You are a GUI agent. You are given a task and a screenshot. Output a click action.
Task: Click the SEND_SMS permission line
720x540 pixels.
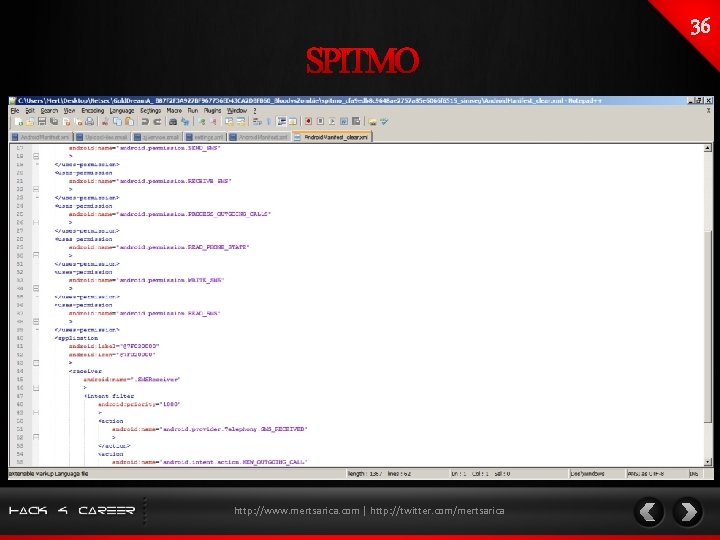coord(145,148)
